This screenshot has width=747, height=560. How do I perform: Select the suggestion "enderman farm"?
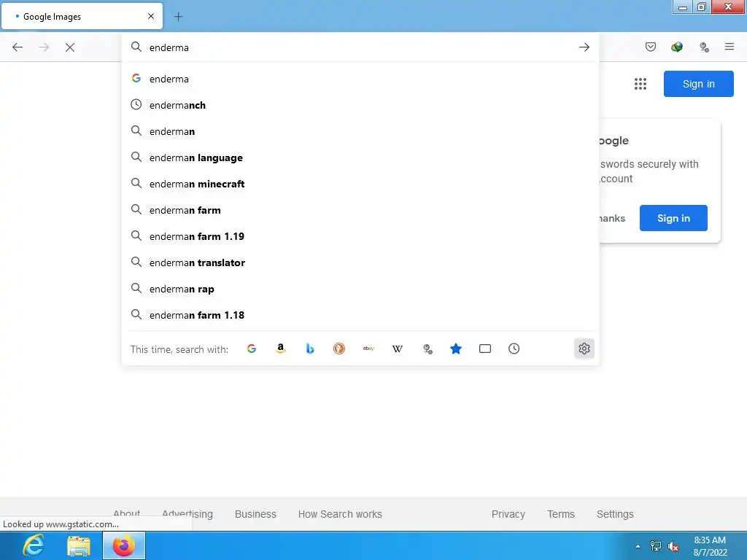coord(360,210)
